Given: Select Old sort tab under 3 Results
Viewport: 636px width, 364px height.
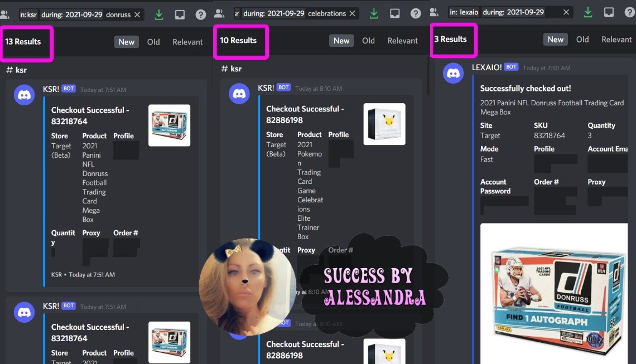Looking at the screenshot, I should (582, 40).
